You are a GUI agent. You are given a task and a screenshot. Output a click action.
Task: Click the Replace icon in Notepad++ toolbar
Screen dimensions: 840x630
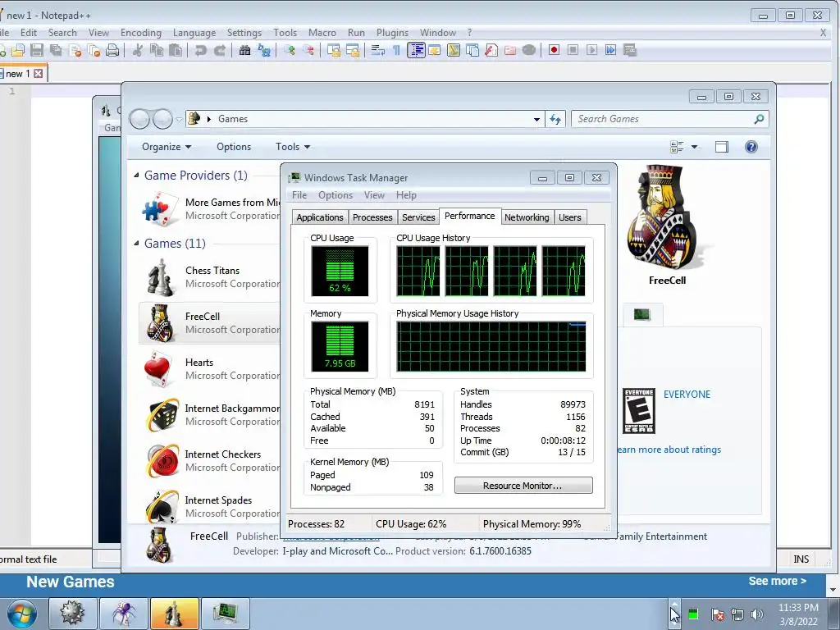point(264,50)
